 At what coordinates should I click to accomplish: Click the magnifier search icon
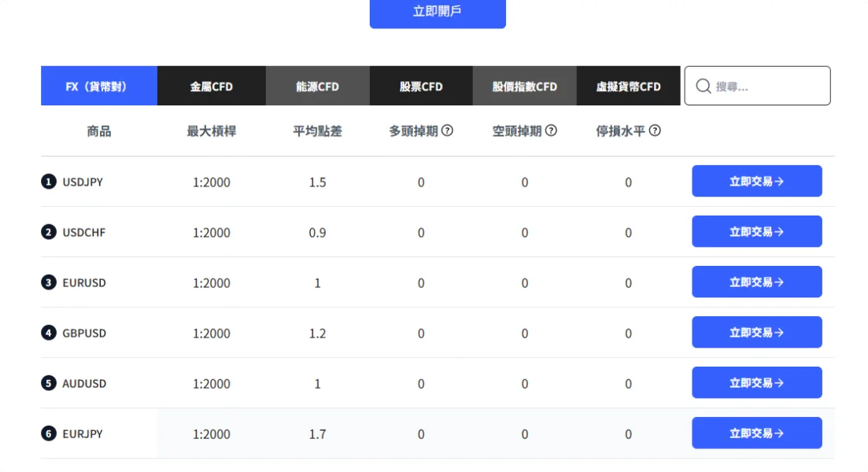[703, 87]
